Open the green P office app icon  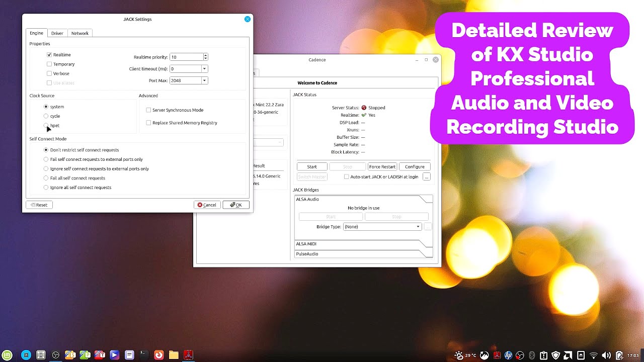(85, 355)
